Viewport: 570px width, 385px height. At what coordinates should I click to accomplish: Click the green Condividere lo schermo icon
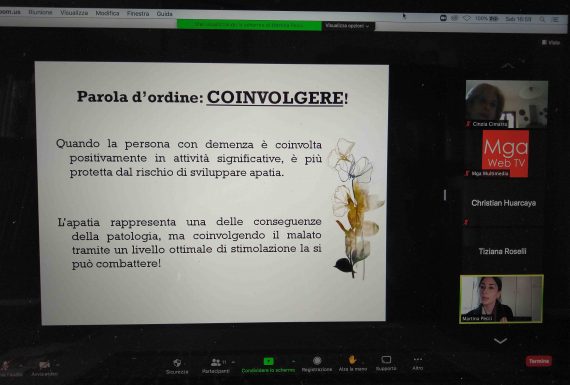click(x=268, y=361)
